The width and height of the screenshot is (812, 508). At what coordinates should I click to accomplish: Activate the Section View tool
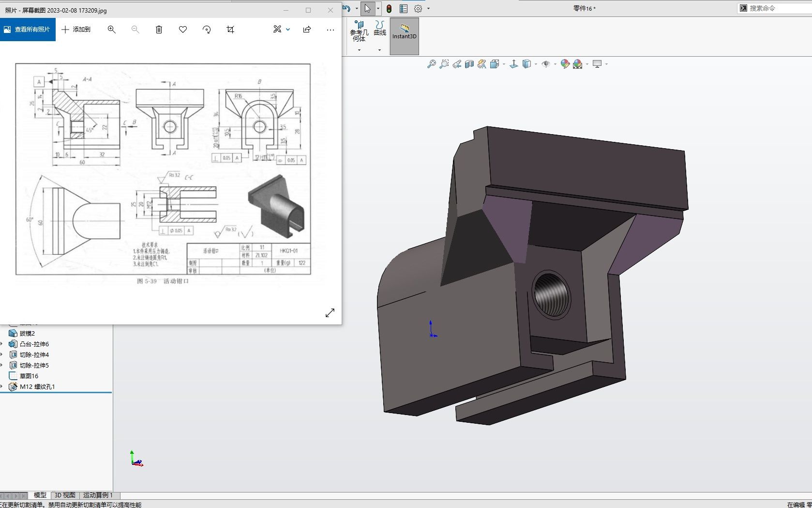pyautogui.click(x=469, y=64)
